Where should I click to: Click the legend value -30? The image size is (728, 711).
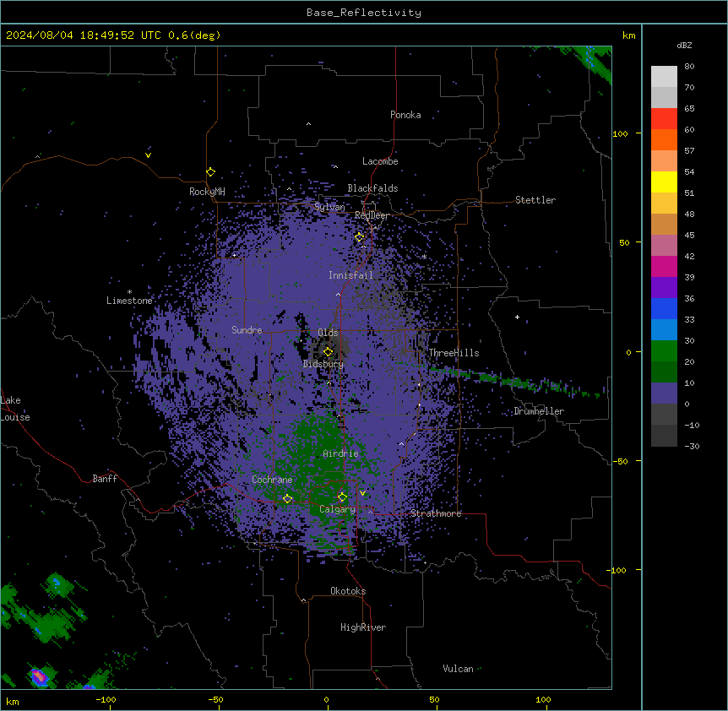tap(692, 446)
